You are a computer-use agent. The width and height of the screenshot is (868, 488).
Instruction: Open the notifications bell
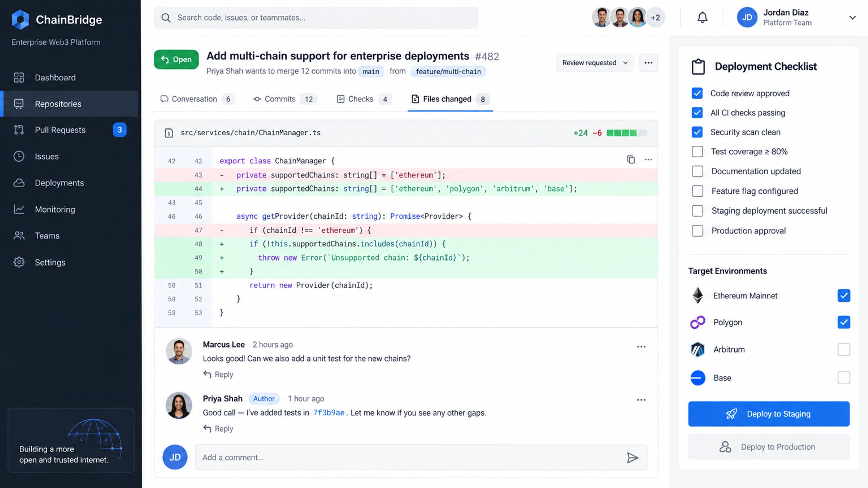coord(702,18)
